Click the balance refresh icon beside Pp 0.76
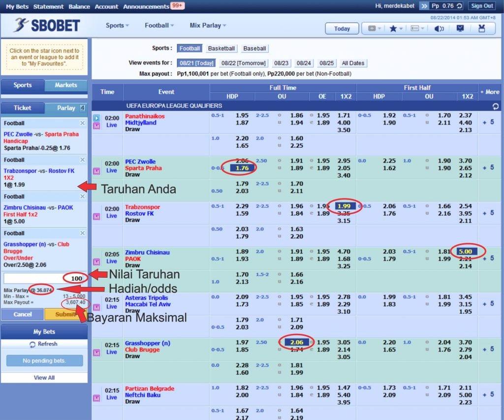This screenshot has height=420, width=504. [x=459, y=6]
